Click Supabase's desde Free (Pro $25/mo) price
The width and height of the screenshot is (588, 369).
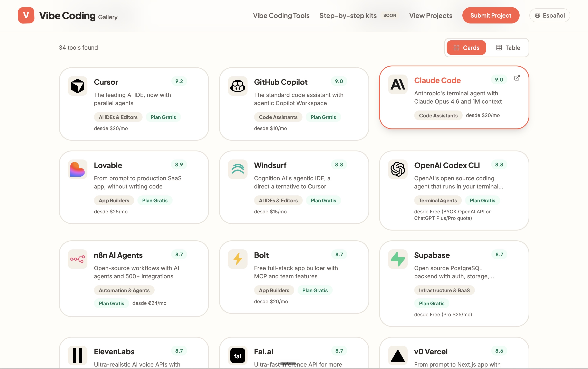pyautogui.click(x=443, y=314)
